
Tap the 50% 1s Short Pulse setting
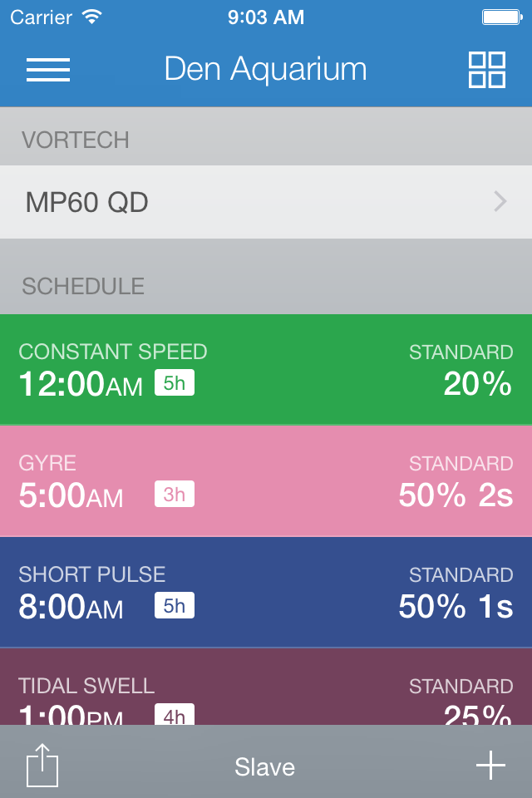[456, 606]
